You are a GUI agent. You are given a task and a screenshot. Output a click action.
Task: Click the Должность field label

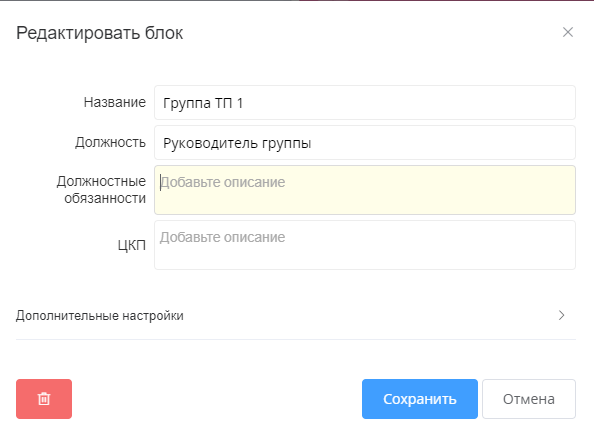click(110, 142)
